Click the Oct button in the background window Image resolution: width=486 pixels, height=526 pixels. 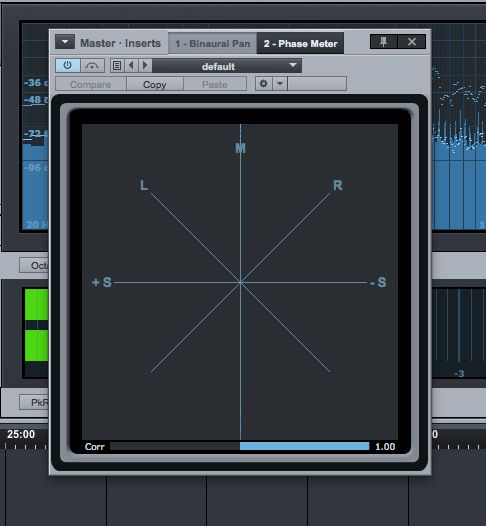(x=34, y=265)
